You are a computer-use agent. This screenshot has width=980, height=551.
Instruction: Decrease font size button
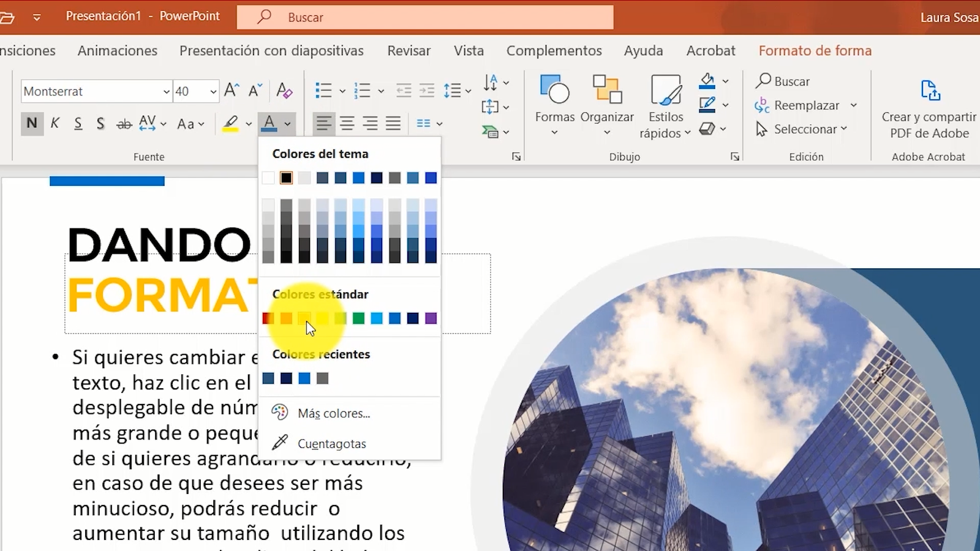click(255, 91)
